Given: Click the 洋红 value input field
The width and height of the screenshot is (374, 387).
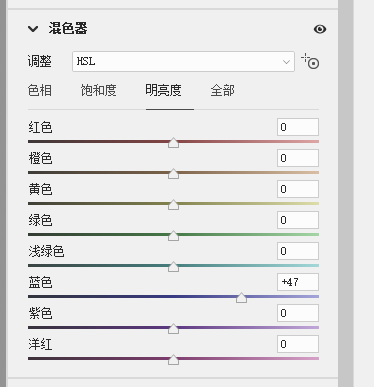Looking at the screenshot, I should click(x=298, y=344).
